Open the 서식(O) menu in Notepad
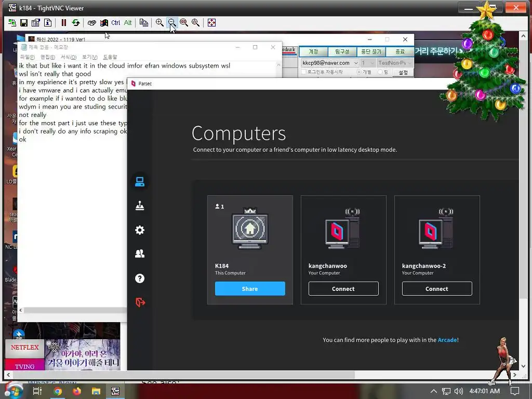Viewport: 532px width, 399px height. click(69, 57)
